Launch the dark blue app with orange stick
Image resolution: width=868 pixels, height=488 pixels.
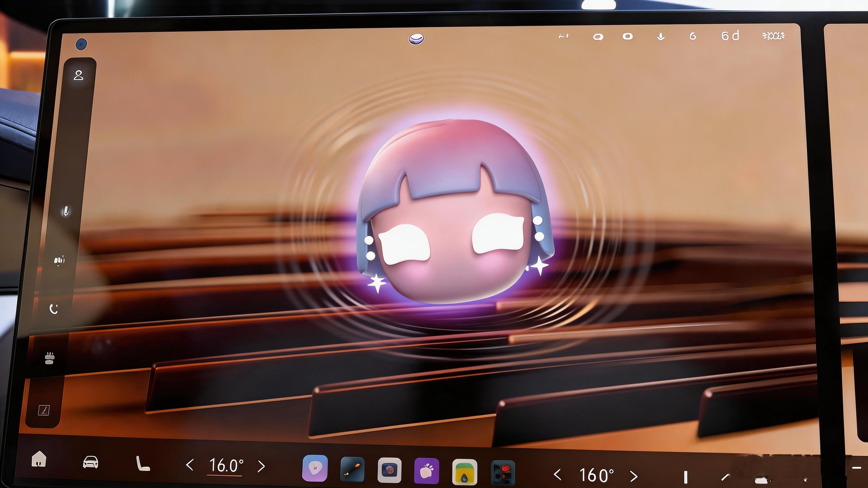tap(352, 469)
